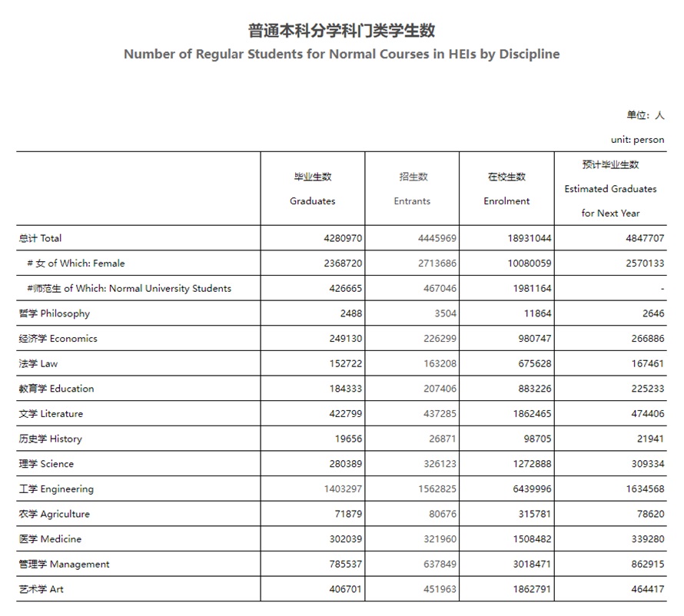Click Literature graduates value 422799

click(346, 414)
